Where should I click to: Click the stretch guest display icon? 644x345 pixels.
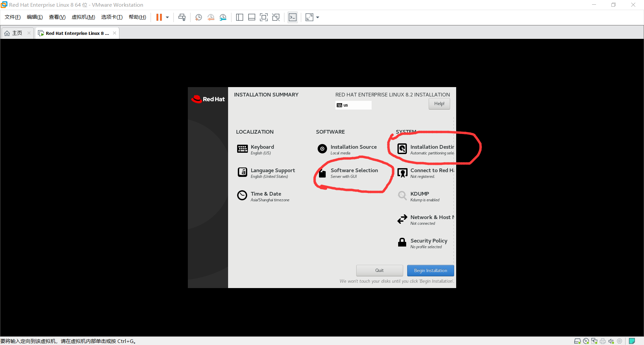(x=309, y=17)
